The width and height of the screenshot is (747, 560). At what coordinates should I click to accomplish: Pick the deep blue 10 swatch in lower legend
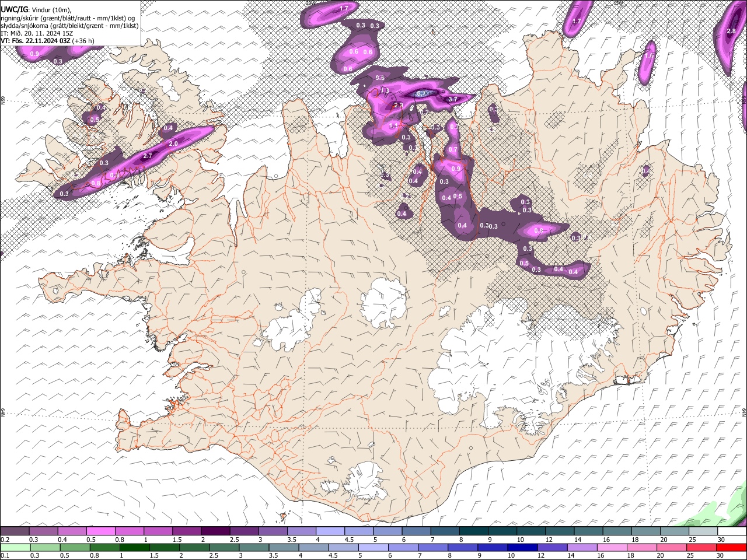[522, 547]
